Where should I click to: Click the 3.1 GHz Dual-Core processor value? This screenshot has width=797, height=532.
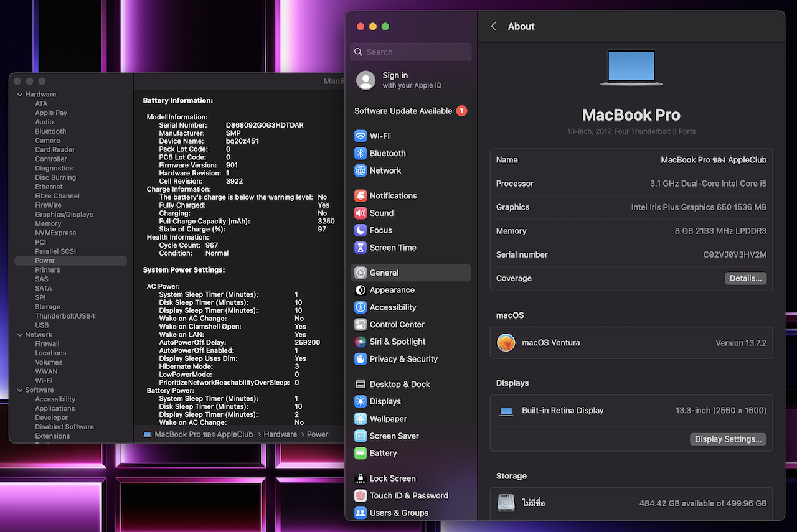pos(709,184)
